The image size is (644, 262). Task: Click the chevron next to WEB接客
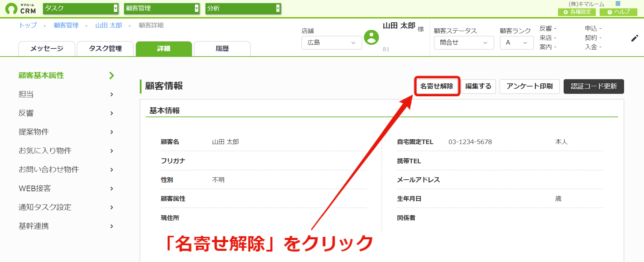pyautogui.click(x=111, y=188)
